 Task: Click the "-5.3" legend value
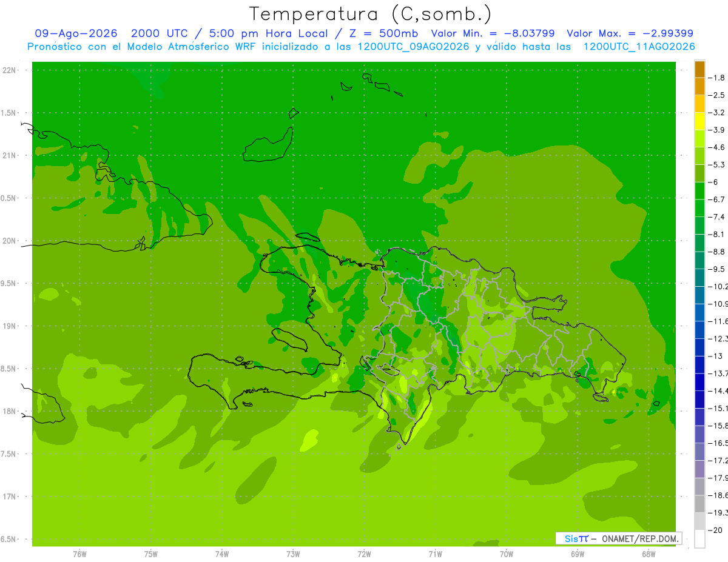click(x=717, y=164)
